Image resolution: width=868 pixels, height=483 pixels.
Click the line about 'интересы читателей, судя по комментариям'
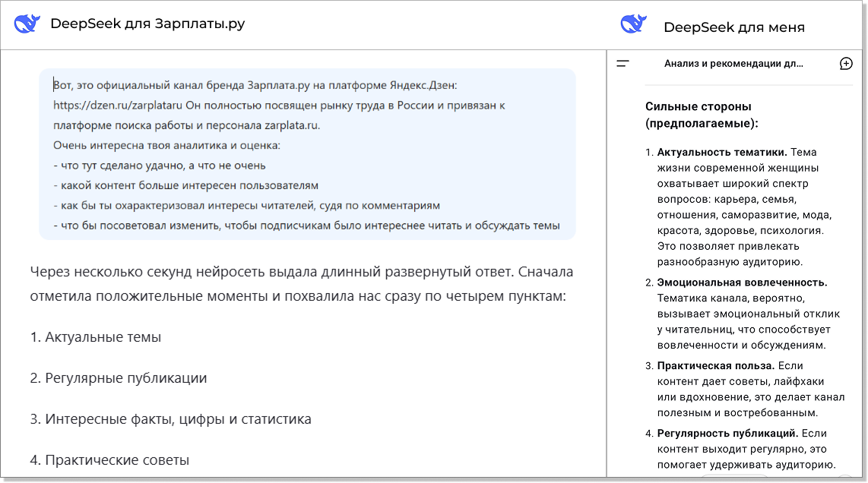click(247, 205)
